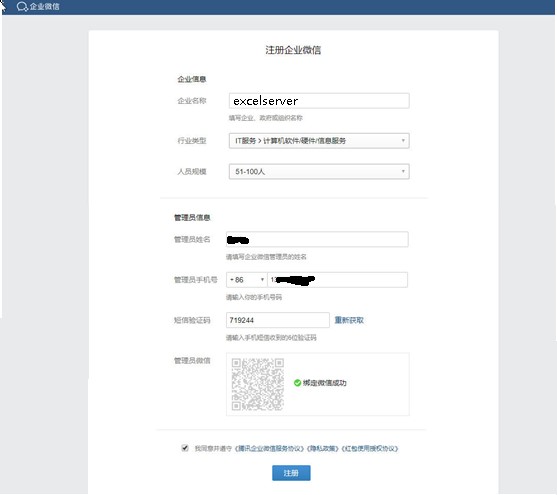Click the 注册 button
This screenshot has height=495, width=557.
(x=291, y=473)
